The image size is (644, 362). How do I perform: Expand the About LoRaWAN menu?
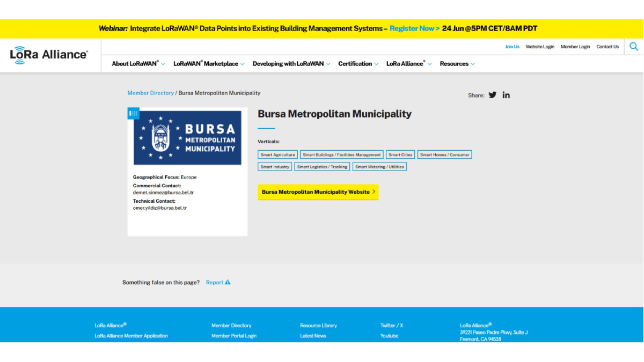[x=138, y=64]
